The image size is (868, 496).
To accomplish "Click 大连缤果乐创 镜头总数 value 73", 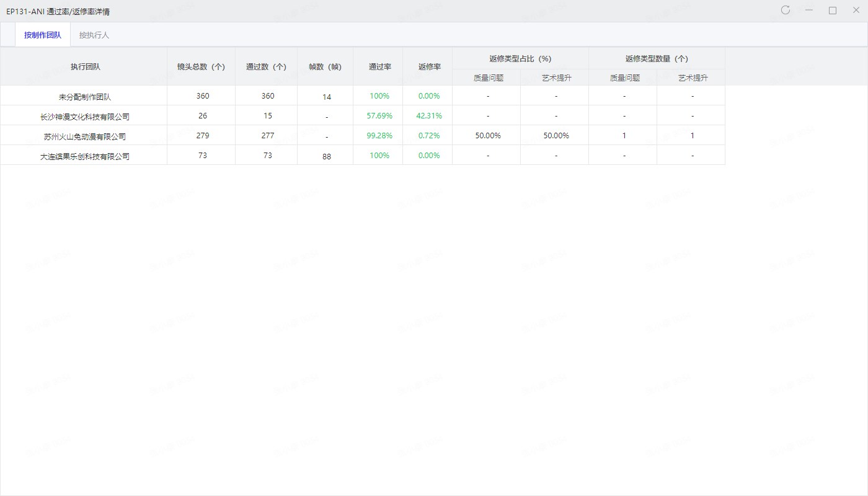I will tap(203, 156).
